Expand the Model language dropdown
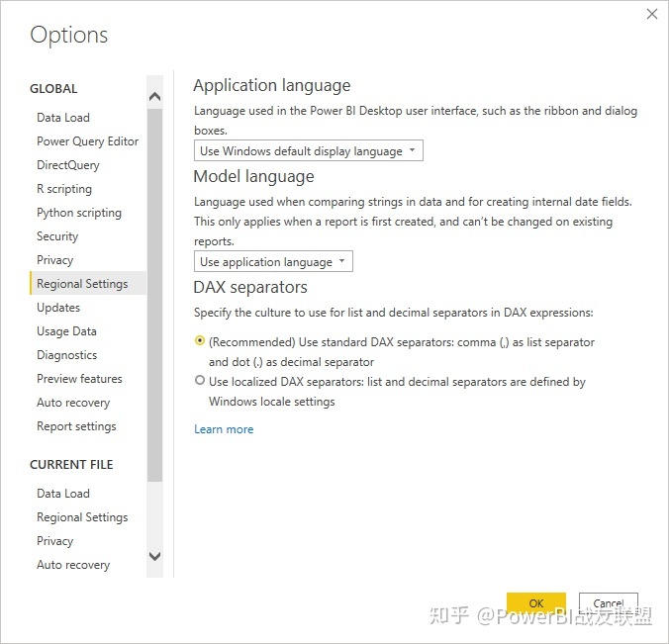669x644 pixels. 273,261
